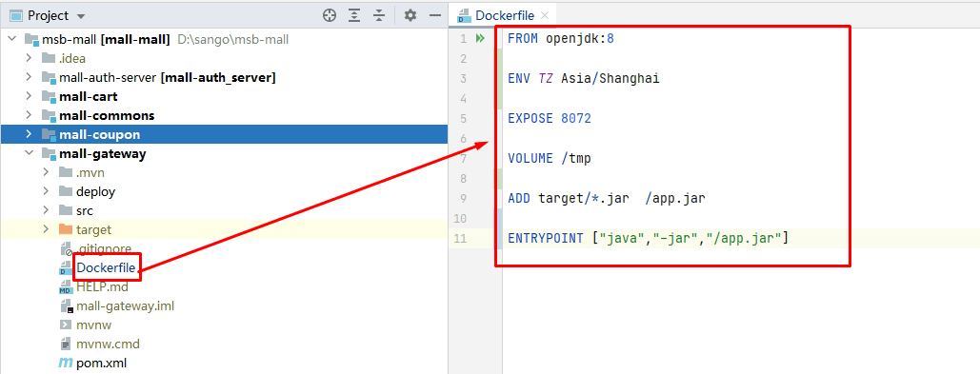Click the mall-coupon module folder icon
Viewport: 980px width, 374px height.
pyautogui.click(x=49, y=135)
